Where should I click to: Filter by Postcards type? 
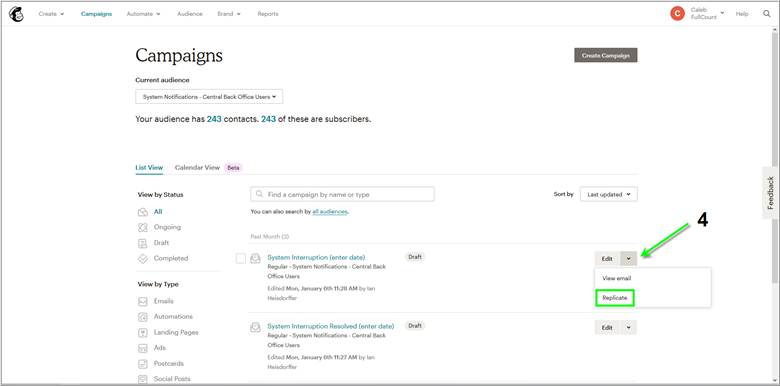169,364
